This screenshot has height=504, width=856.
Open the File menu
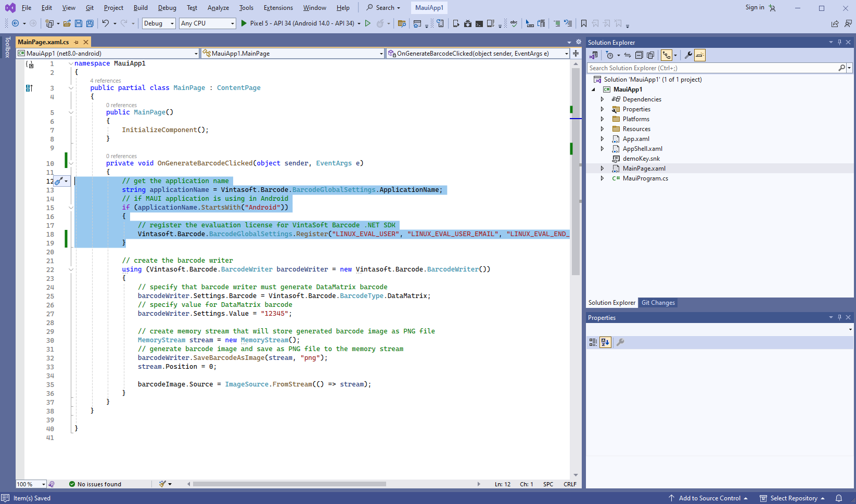coord(27,8)
